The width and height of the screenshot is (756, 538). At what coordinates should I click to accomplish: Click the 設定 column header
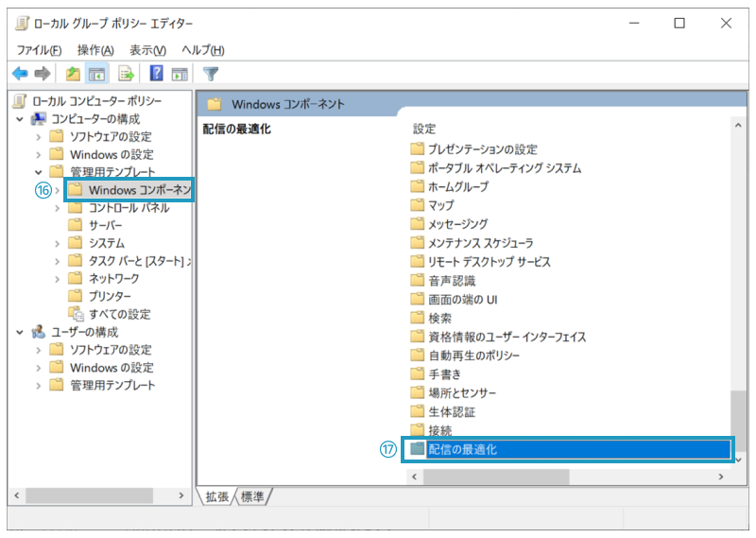(x=424, y=129)
